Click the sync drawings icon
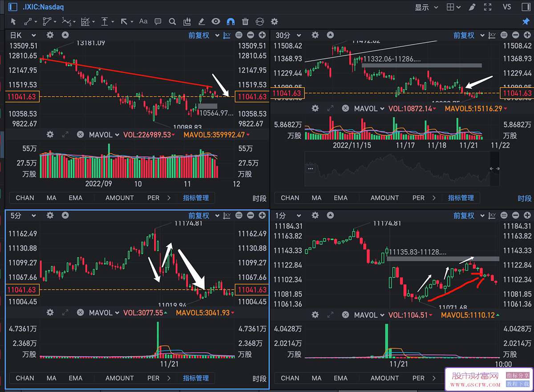534x392 pixels. (x=260, y=21)
